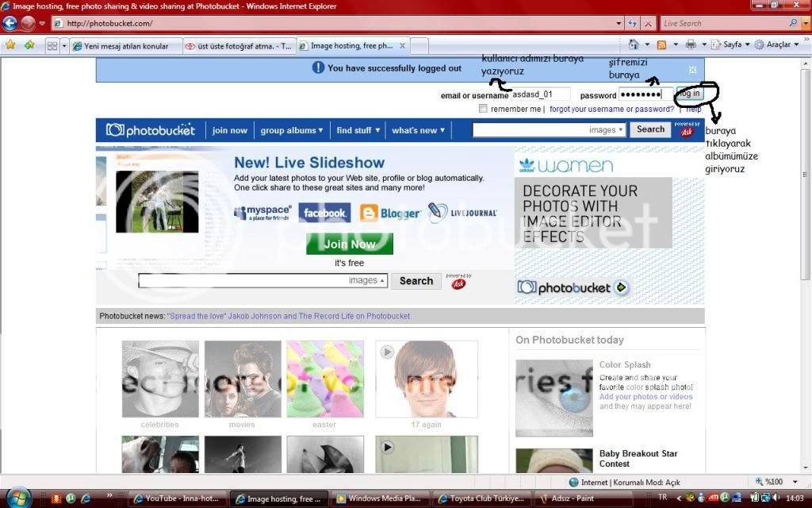
Task: Open the Favorites star icon
Action: pos(10,45)
